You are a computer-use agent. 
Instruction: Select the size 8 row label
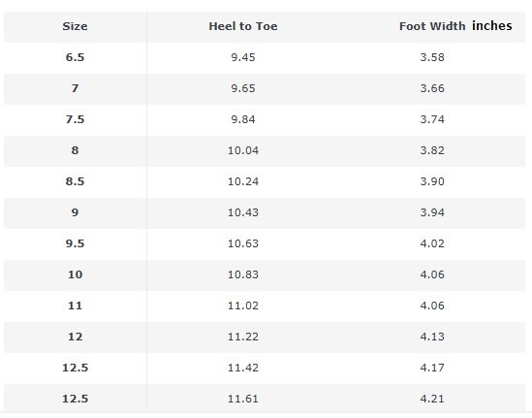click(x=75, y=150)
